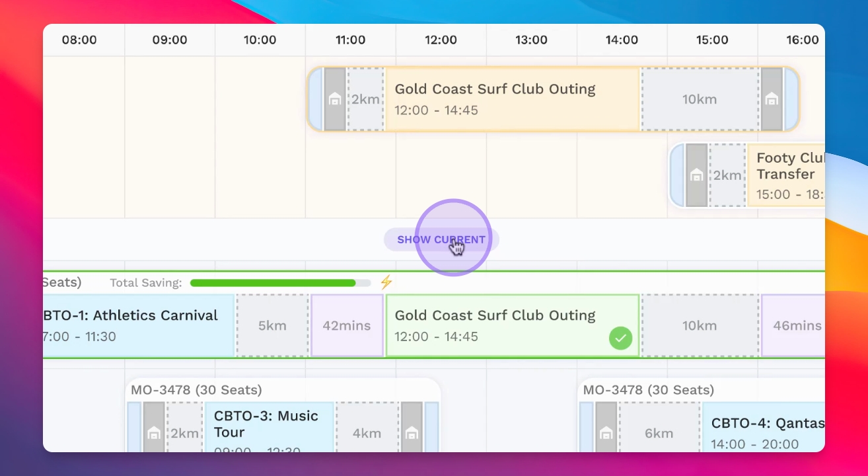Click the 10km segment in the top row
Viewport: 868px width, 476px height.
700,99
